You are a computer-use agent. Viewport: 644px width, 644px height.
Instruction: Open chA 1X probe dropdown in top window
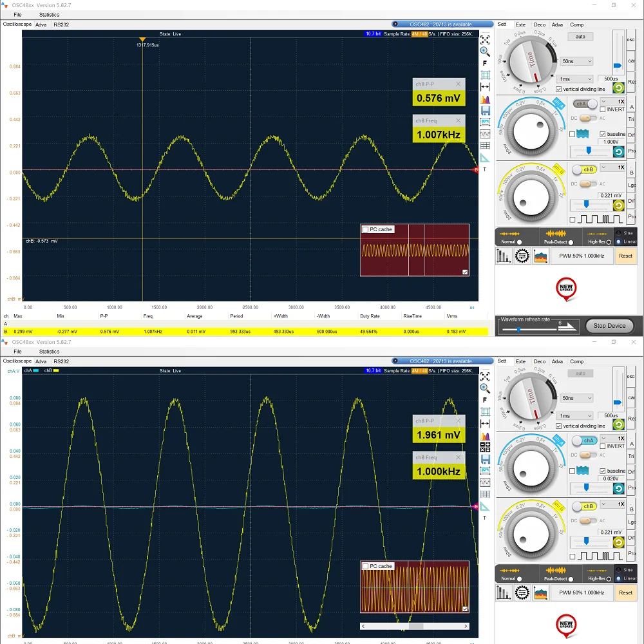(612, 102)
